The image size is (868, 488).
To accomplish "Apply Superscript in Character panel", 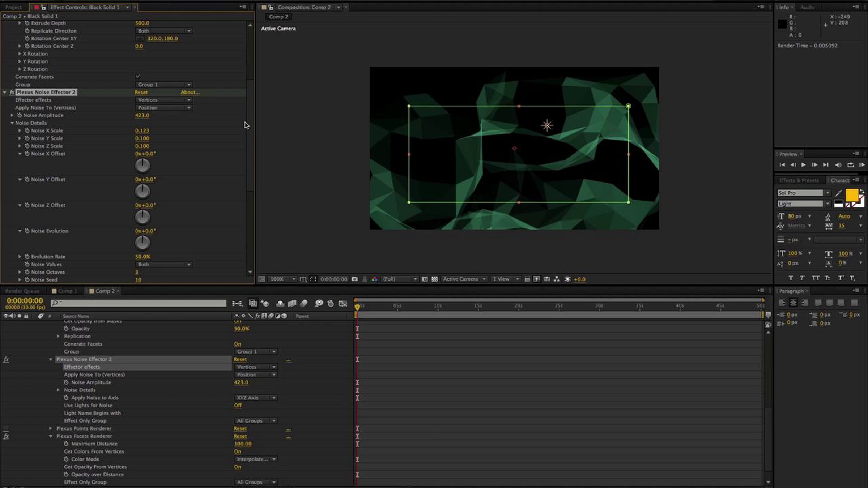I will pos(841,278).
